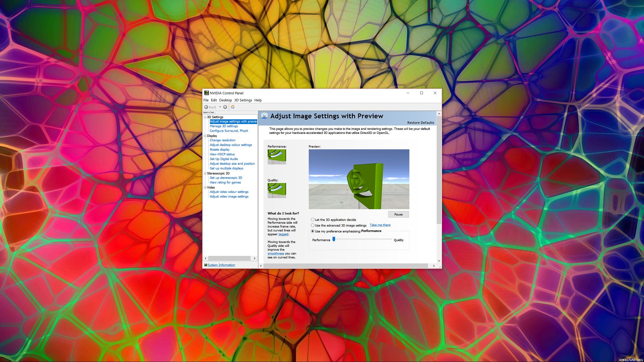Open 'Adjust video image settings' task

[229, 197]
